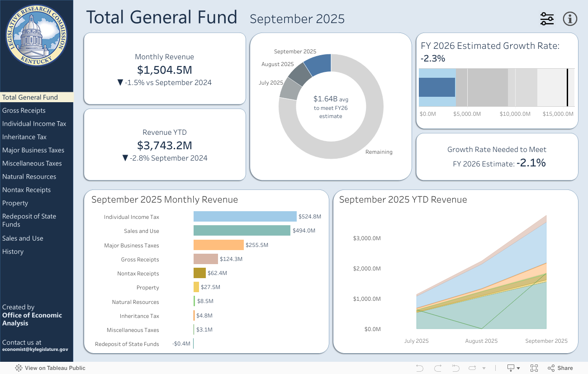Click the undo arrow in the Tableau toolbar

click(419, 368)
